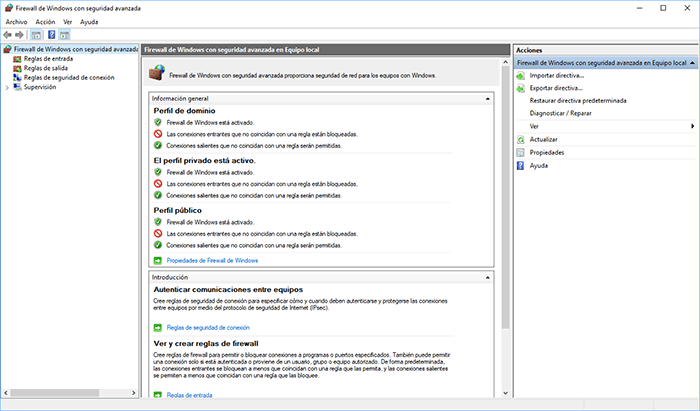The height and width of the screenshot is (411, 700).
Task: Click the Reglas de seguridad de conexión link
Action: coord(209,327)
